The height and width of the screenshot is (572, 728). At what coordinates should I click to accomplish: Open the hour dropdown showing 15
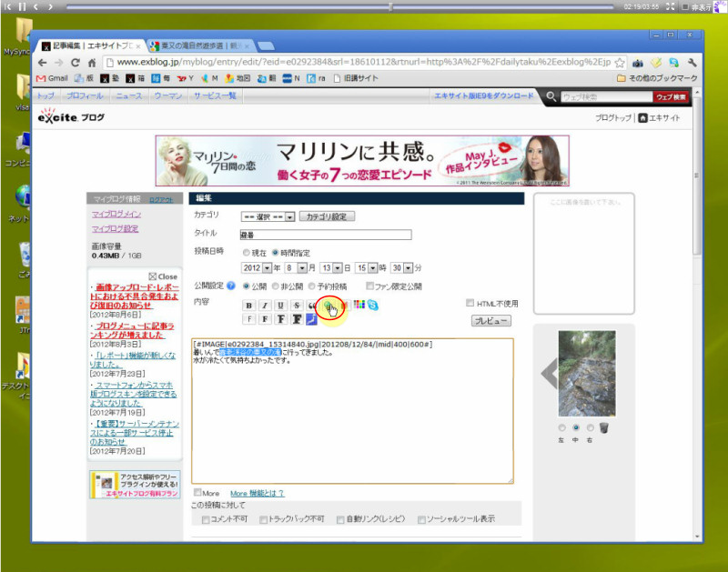pyautogui.click(x=367, y=267)
